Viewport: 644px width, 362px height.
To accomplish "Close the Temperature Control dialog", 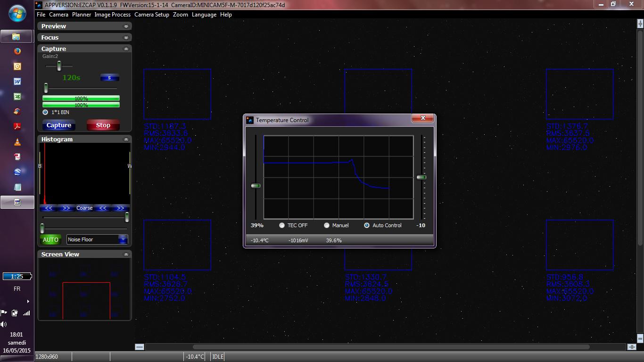I will coord(423,118).
